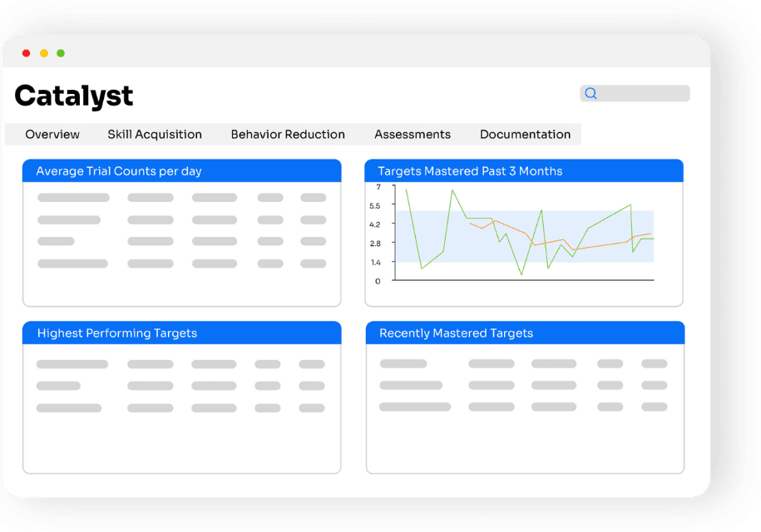This screenshot has height=532, width=761.
Task: Click the green traffic light window control
Action: click(60, 52)
